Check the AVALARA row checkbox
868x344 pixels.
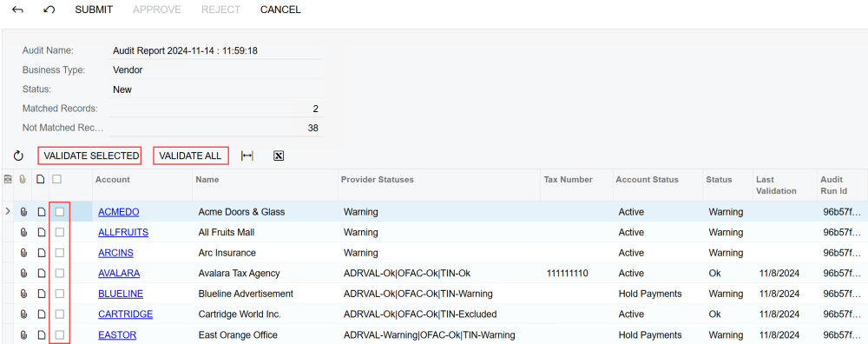60,273
